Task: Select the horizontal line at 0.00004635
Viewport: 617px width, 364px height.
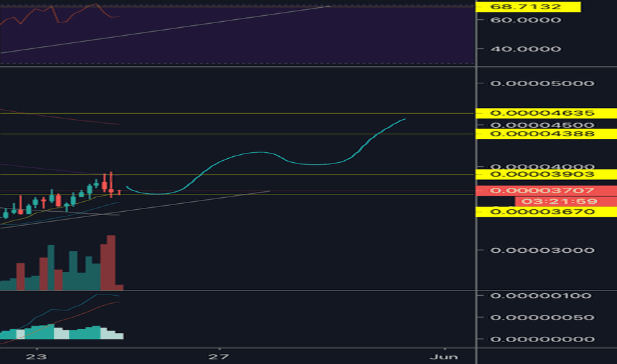Action: pyautogui.click(x=236, y=113)
